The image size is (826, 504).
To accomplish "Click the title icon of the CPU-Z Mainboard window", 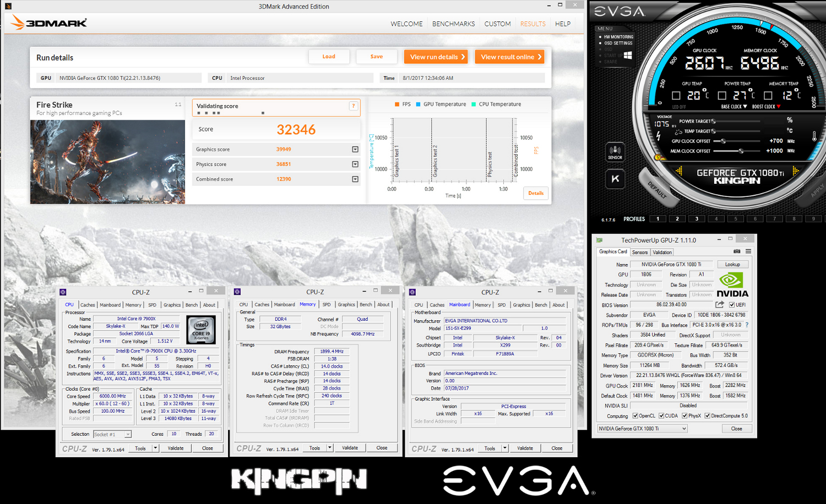I will click(x=412, y=292).
